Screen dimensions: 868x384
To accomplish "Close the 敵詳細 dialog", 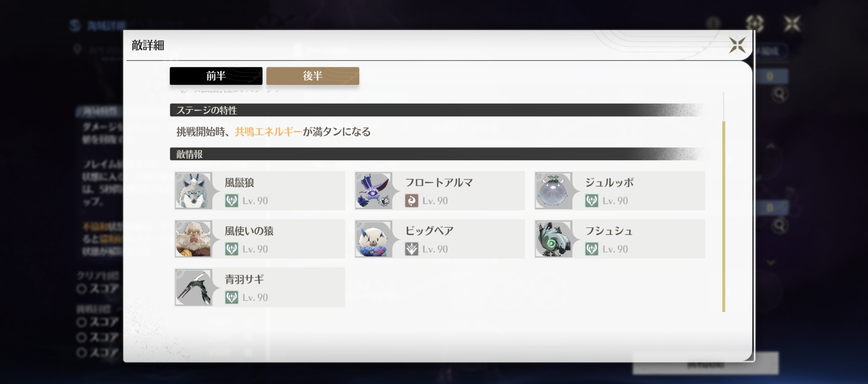I will 737,45.
